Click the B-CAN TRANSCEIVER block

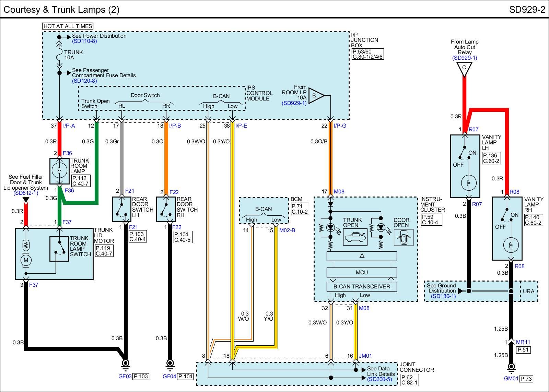pos(362,287)
